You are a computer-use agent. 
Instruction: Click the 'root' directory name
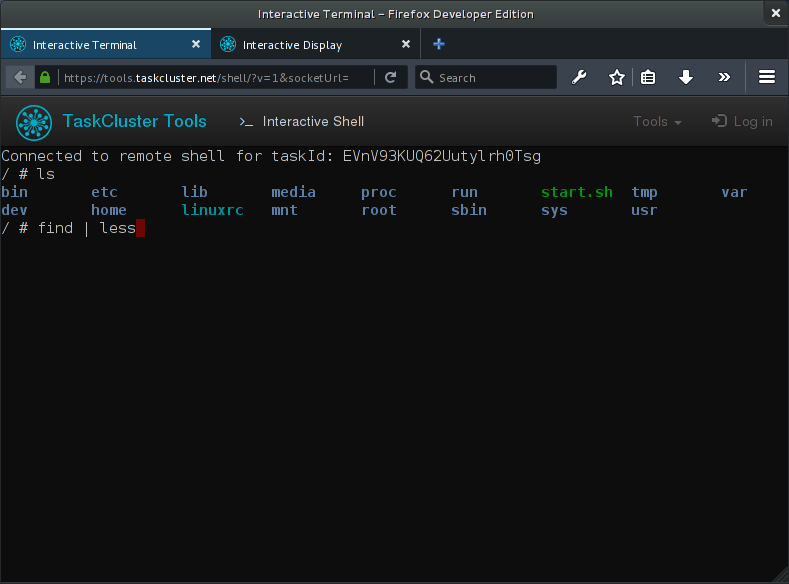tap(379, 210)
